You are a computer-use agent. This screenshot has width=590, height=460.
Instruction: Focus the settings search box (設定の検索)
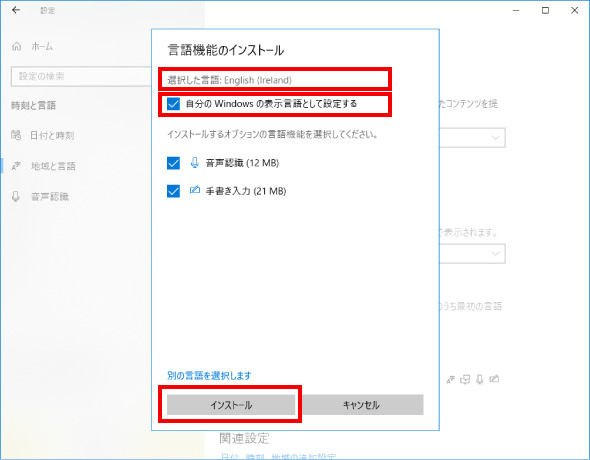[81, 76]
